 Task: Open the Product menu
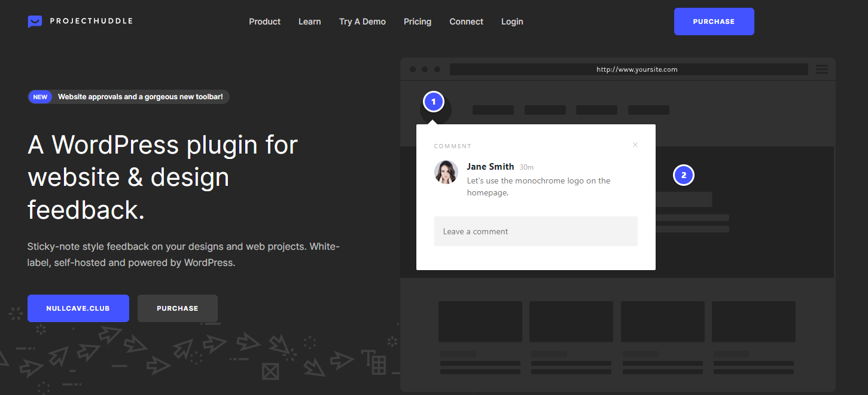coord(264,22)
